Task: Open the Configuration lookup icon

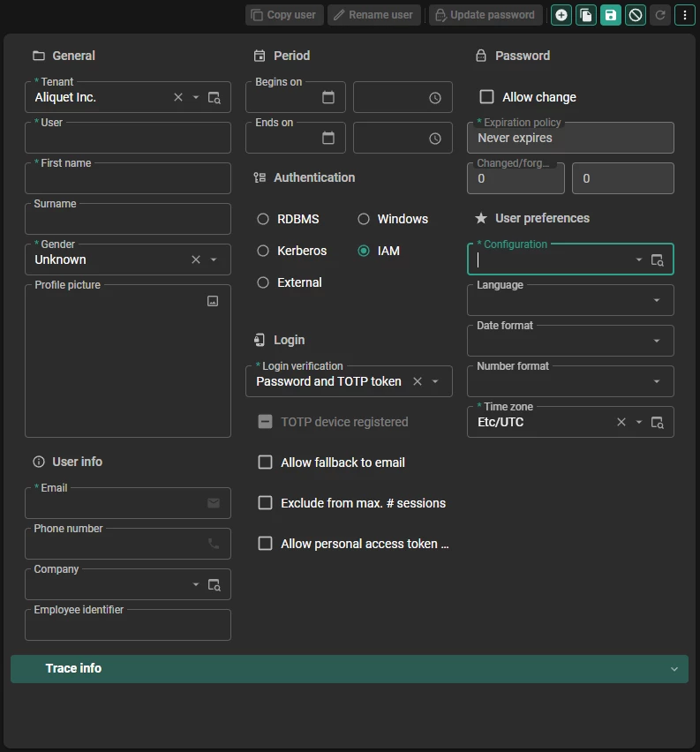Action: 658,260
